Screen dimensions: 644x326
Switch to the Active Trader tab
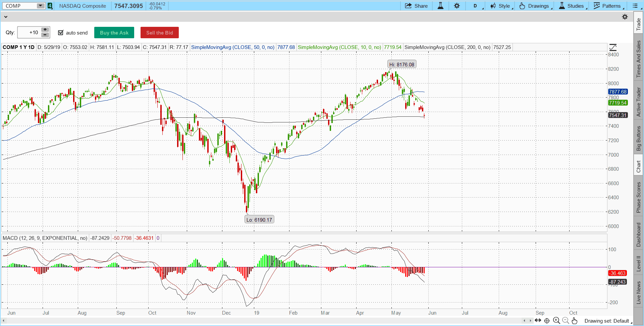(638, 102)
